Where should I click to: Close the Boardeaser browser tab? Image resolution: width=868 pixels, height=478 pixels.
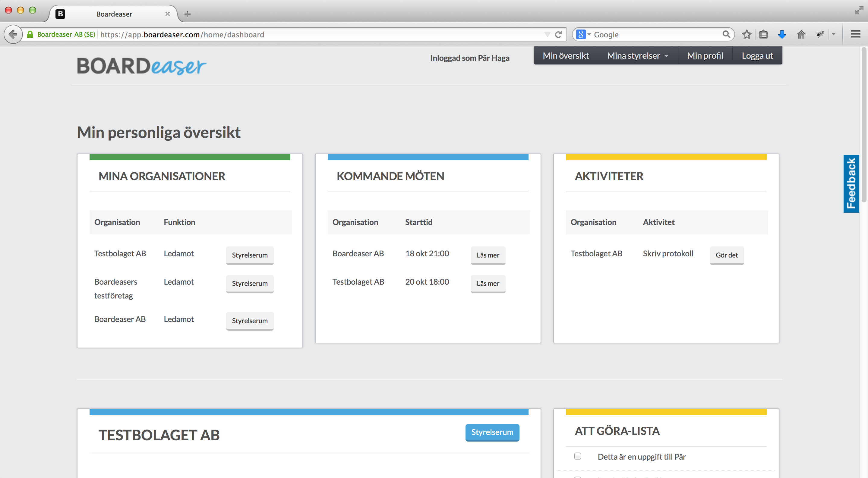coord(167,14)
